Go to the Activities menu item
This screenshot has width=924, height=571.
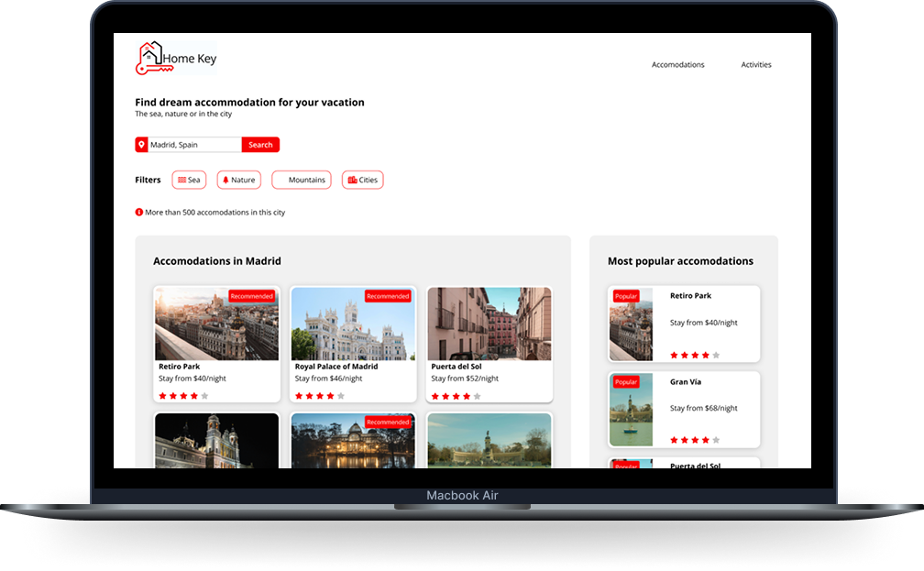click(x=756, y=65)
